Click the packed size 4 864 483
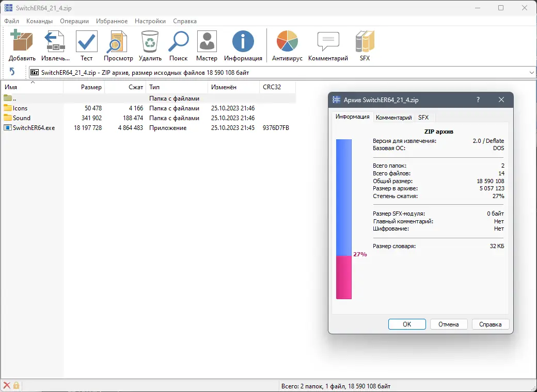Image resolution: width=537 pixels, height=392 pixels. point(131,127)
